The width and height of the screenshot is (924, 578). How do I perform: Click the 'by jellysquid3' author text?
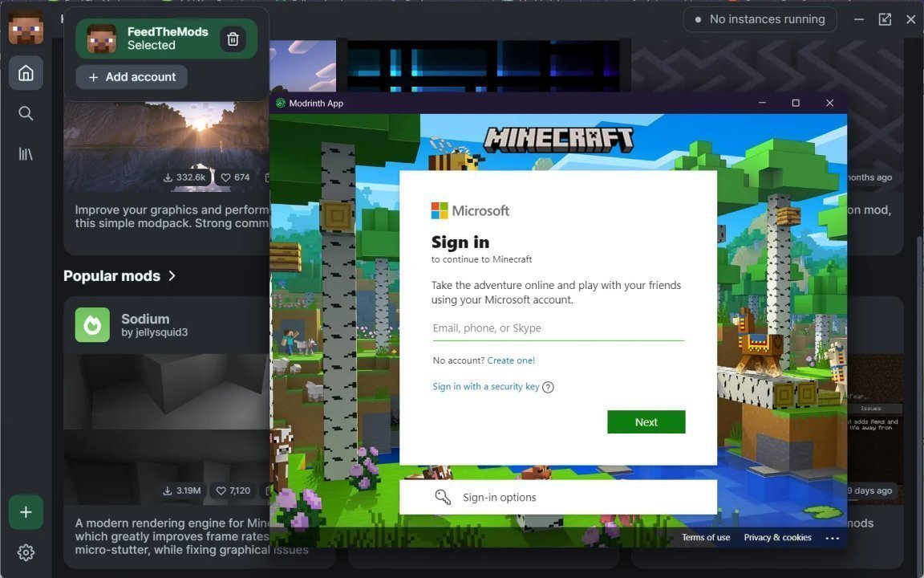154,332
